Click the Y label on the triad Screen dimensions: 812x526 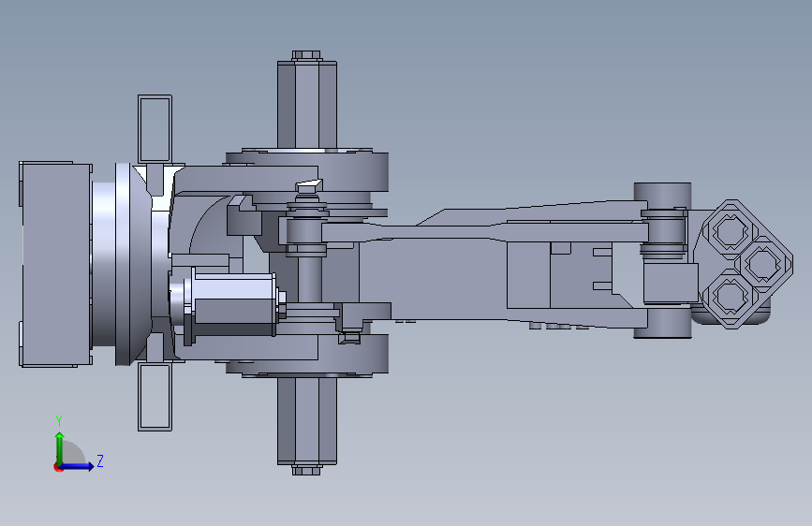coord(59,421)
